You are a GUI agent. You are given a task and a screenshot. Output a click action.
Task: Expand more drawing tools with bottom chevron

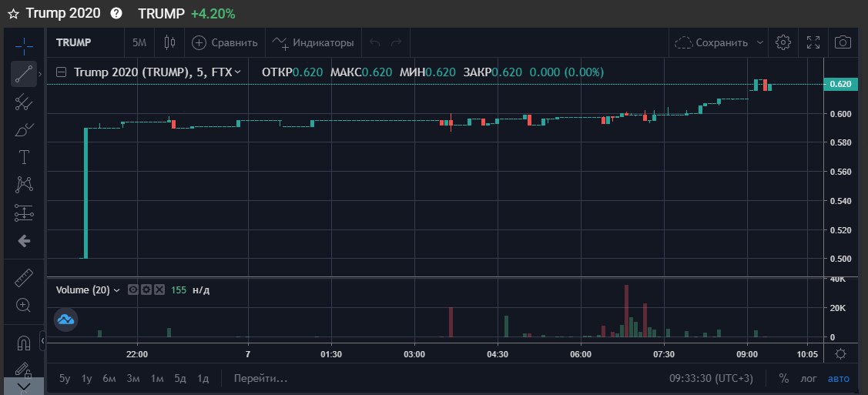point(24,387)
